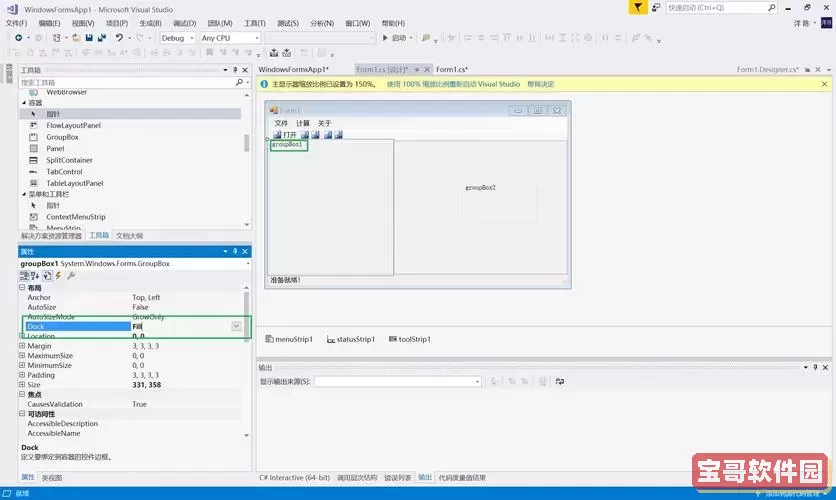Image resolution: width=836 pixels, height=500 pixels.
Task: Click the Undo arrow icon
Action: coord(119,38)
